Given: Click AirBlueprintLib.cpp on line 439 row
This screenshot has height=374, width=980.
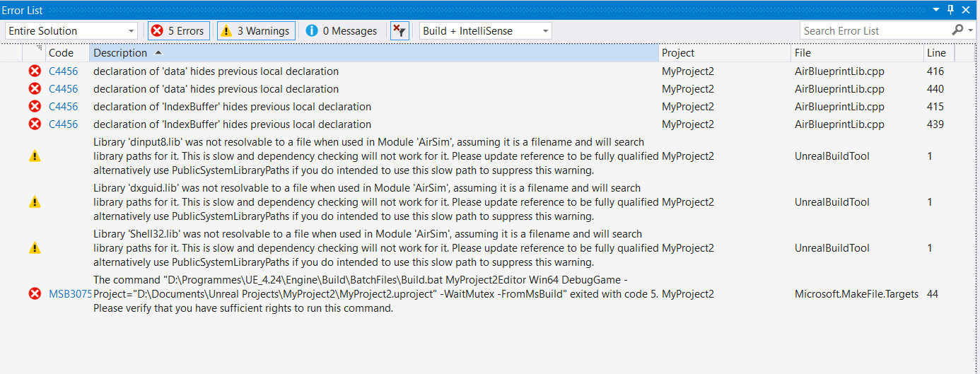Looking at the screenshot, I should [x=839, y=124].
